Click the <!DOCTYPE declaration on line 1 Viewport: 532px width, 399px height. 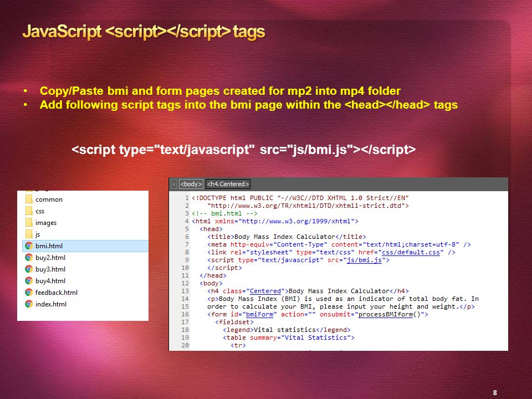click(300, 198)
